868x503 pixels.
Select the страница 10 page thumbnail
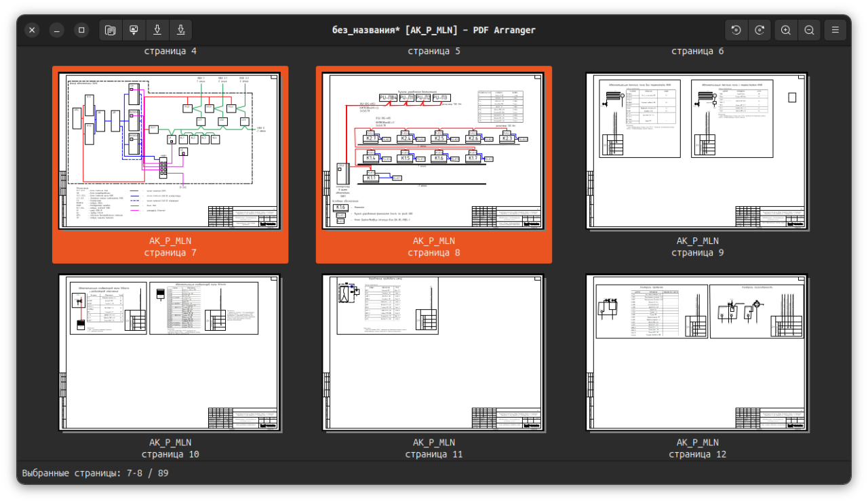click(x=170, y=352)
